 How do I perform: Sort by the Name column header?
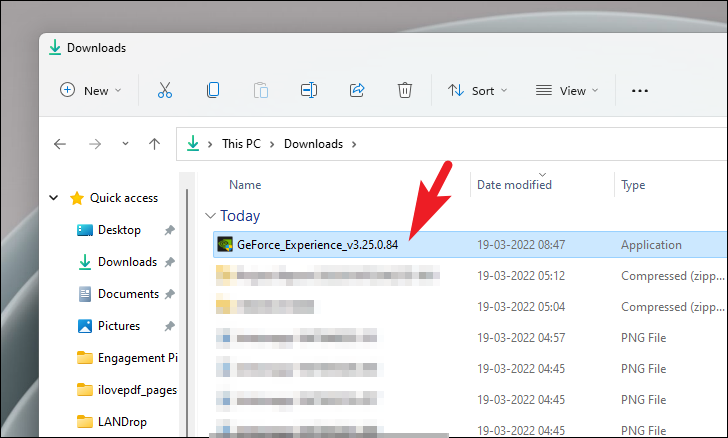pos(245,185)
